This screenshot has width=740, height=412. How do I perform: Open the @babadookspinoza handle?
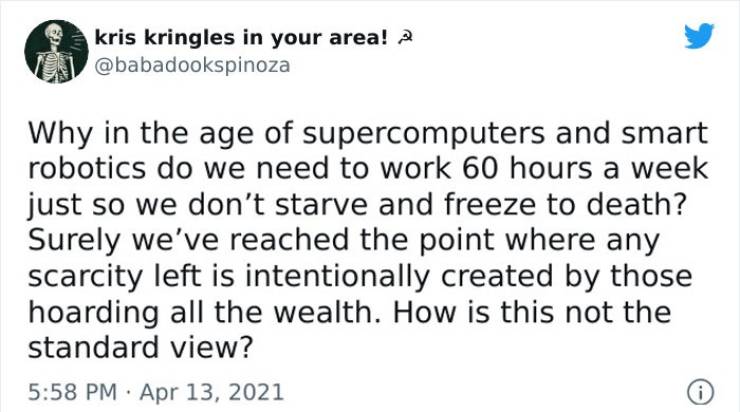[x=192, y=66]
